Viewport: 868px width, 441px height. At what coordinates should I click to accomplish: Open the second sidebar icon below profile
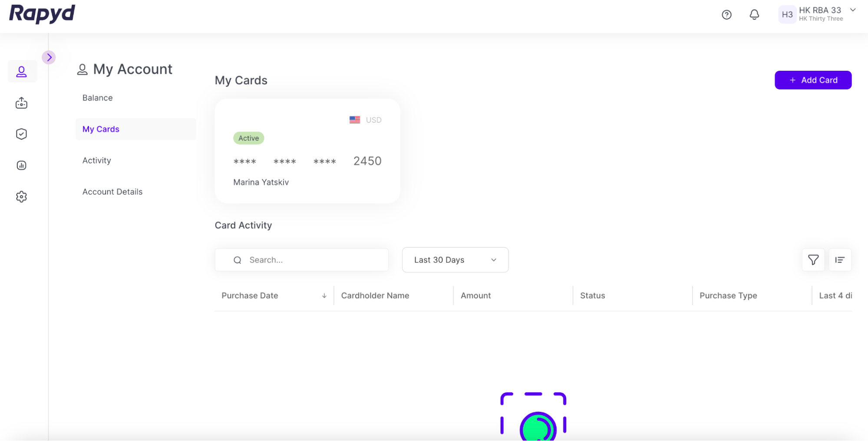pyautogui.click(x=22, y=103)
